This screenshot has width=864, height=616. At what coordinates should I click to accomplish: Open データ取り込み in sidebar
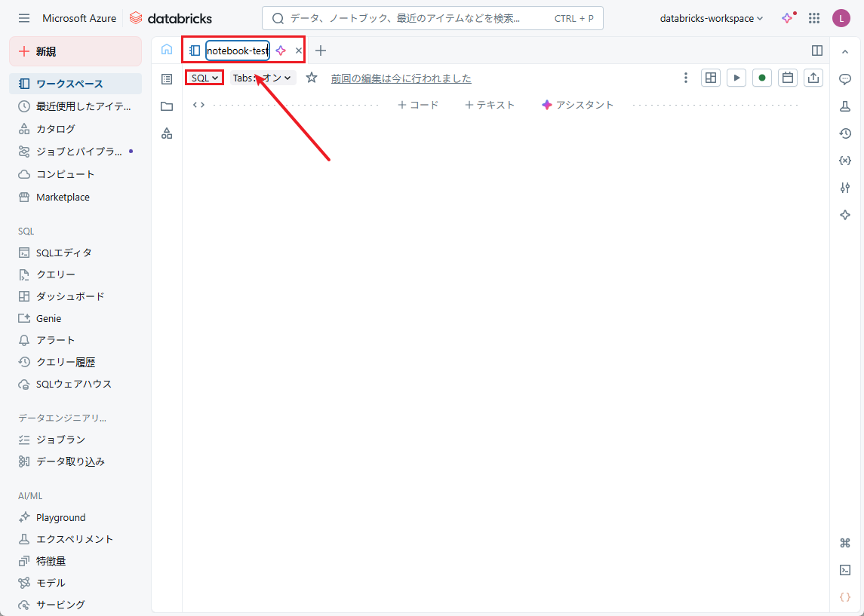[75, 461]
